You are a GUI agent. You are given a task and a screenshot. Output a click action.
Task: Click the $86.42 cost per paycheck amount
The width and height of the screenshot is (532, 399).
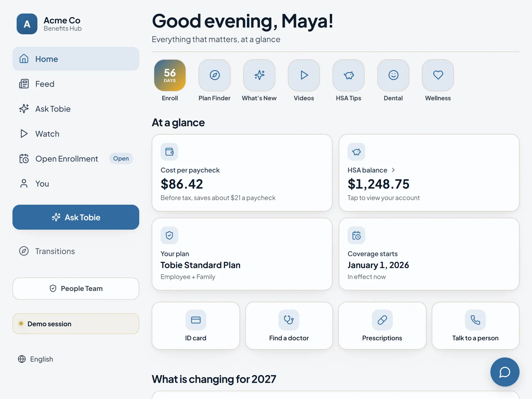tap(182, 184)
